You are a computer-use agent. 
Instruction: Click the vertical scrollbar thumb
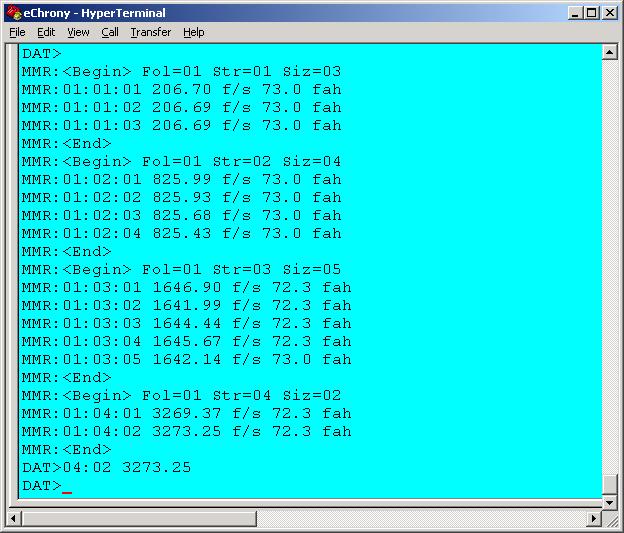pyautogui.click(x=610, y=484)
